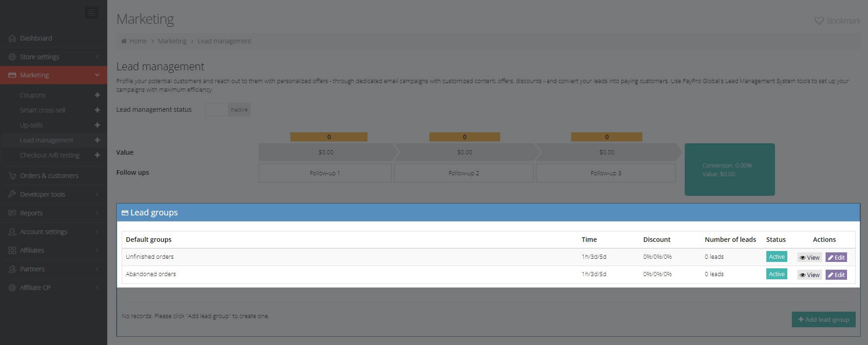Open Dashboard from the sidebar
Viewport: 868px width, 345px height.
(x=36, y=38)
